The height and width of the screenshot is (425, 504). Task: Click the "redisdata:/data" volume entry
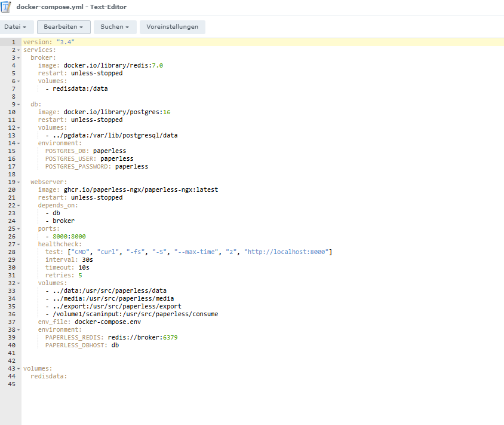click(81, 89)
